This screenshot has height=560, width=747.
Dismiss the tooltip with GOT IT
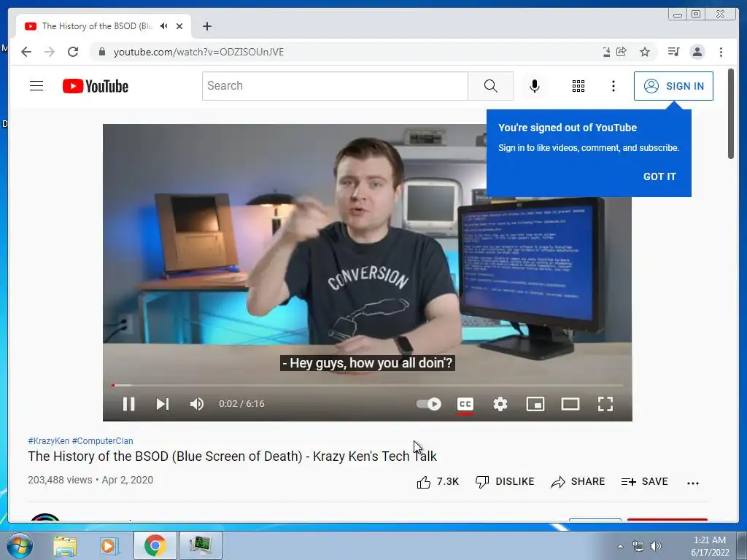pos(659,176)
